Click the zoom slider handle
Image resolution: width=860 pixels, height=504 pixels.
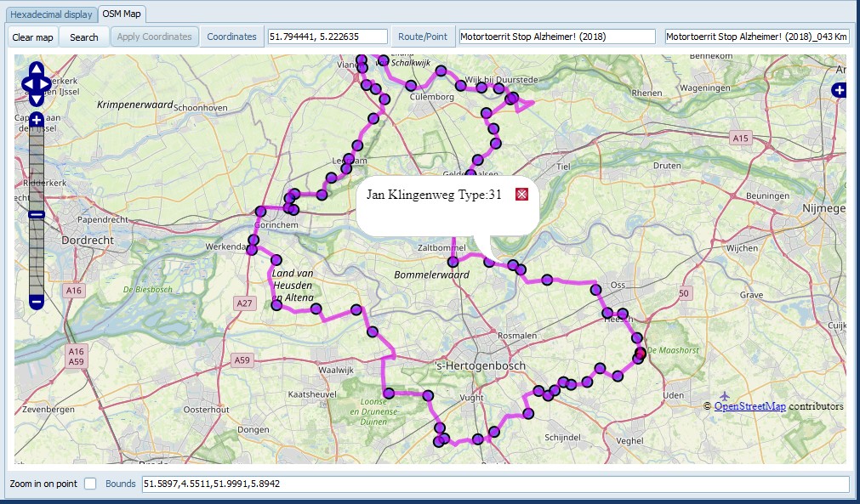coord(37,215)
